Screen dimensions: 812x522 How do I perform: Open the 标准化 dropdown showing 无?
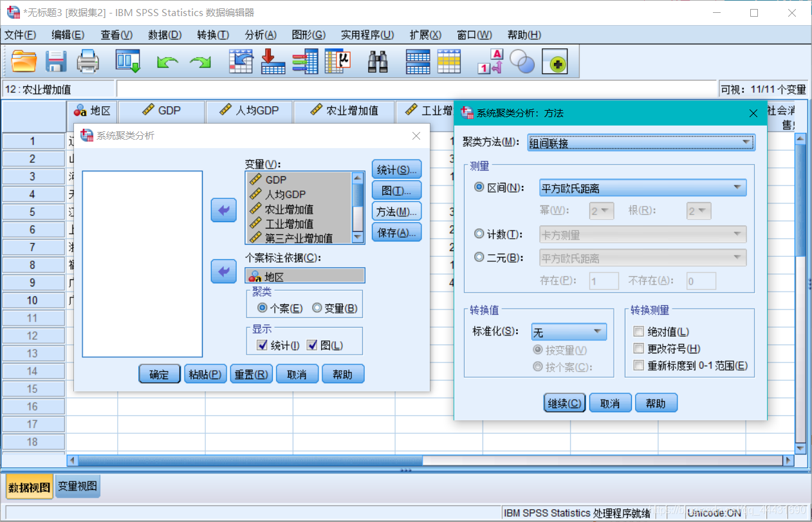coord(569,332)
